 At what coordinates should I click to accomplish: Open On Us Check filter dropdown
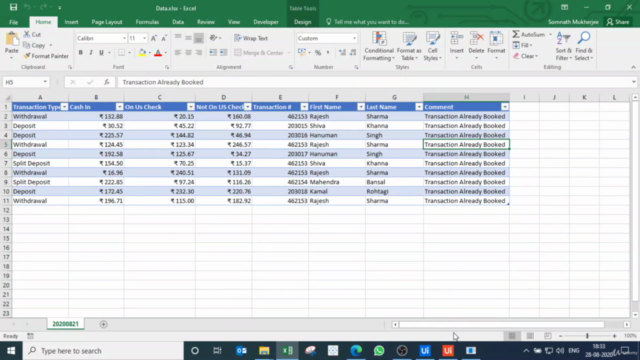click(x=191, y=107)
